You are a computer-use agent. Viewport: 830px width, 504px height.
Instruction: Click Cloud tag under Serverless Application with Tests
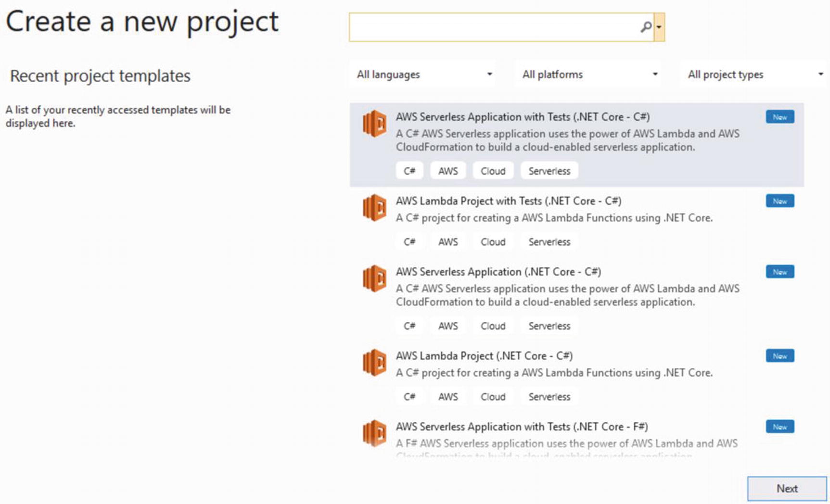click(493, 171)
